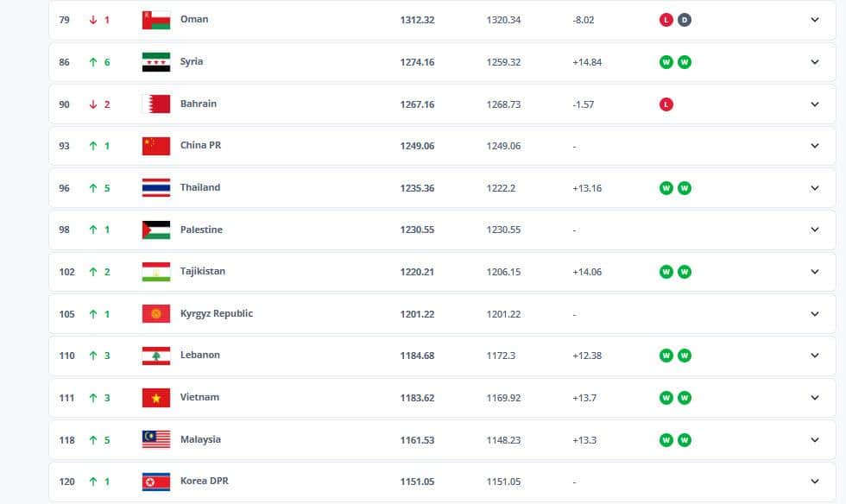Click the Oman flag icon
The width and height of the screenshot is (846, 504).
[156, 20]
